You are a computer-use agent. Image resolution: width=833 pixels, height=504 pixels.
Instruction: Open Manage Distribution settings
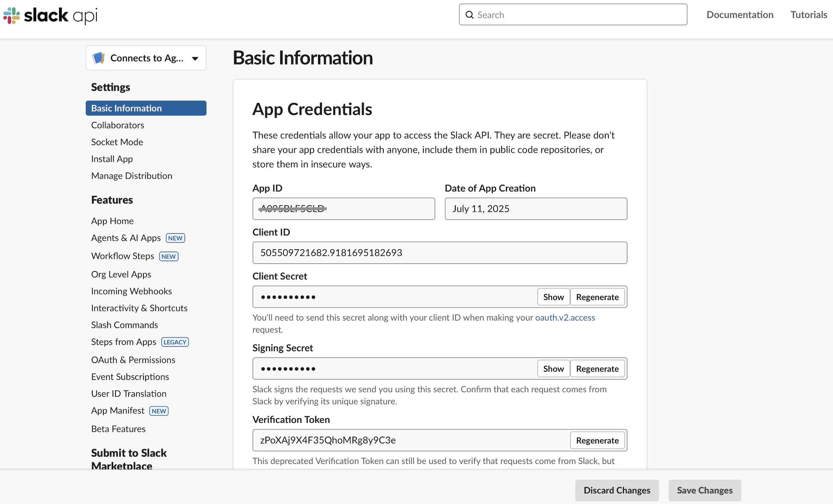point(131,175)
